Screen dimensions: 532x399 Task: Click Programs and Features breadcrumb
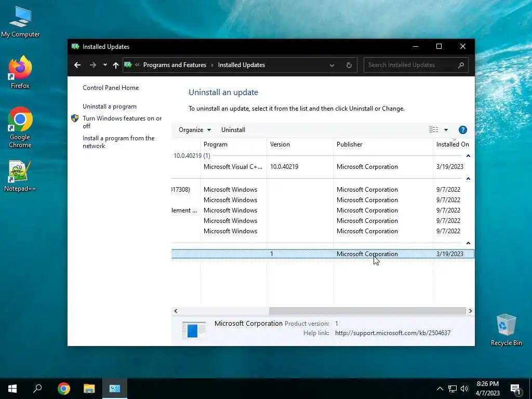(x=175, y=65)
